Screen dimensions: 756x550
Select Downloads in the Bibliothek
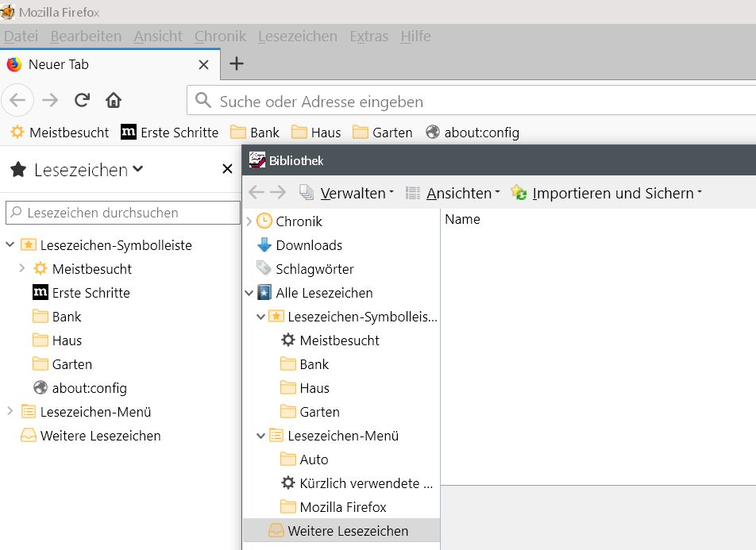pyautogui.click(x=299, y=245)
